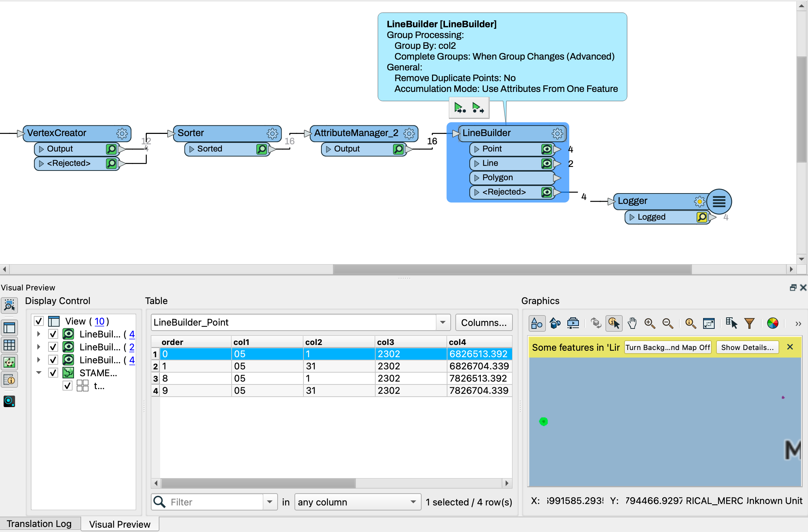The image size is (808, 532).
Task: Open slideshow mode icon in Graphics toolbar
Action: coord(573,323)
